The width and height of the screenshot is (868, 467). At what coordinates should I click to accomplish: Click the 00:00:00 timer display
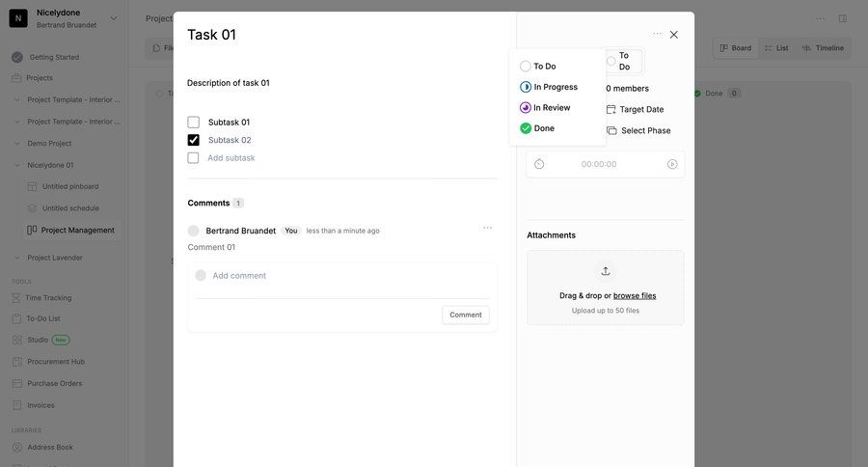click(599, 164)
